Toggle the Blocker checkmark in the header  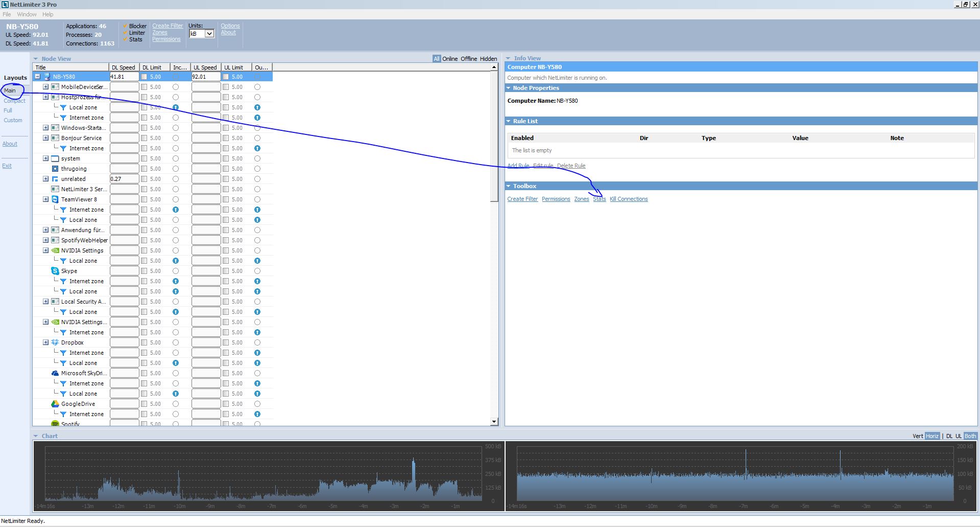[125, 26]
